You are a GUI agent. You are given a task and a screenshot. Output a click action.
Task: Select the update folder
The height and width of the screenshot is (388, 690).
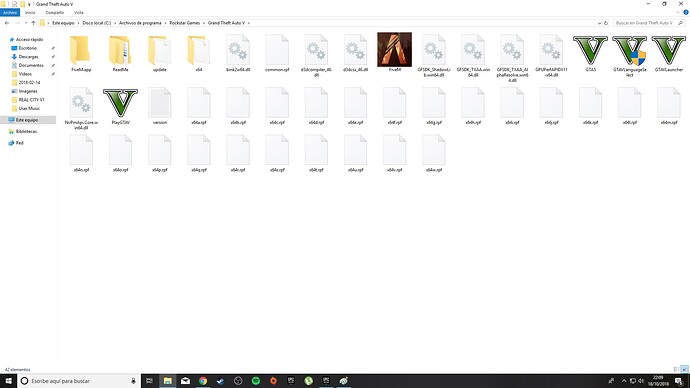[x=159, y=50]
